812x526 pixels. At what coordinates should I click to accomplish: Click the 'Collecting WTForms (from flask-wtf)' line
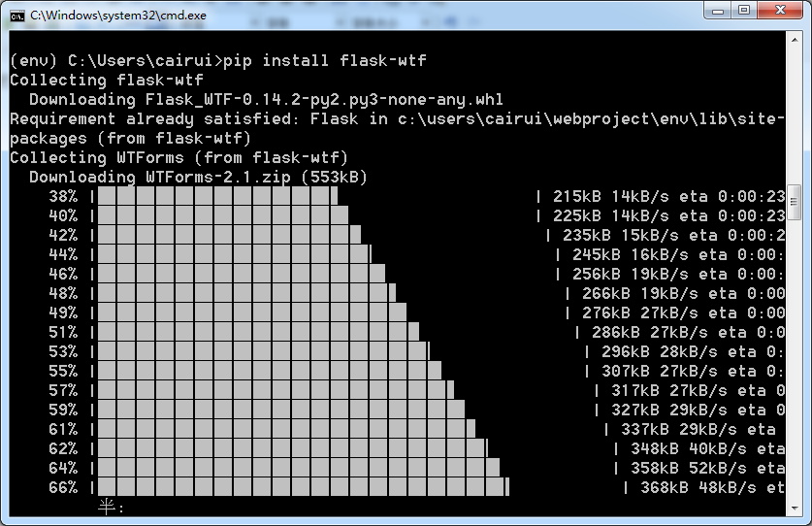pos(179,158)
